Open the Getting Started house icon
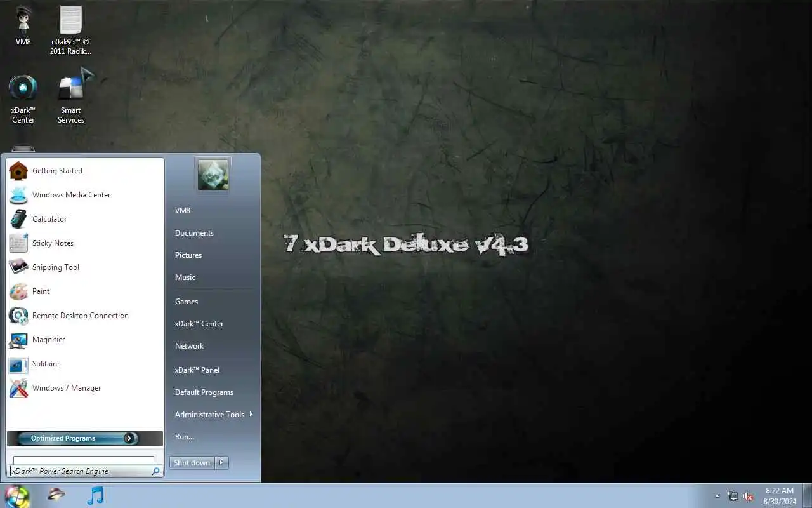The width and height of the screenshot is (812, 508). tap(18, 171)
